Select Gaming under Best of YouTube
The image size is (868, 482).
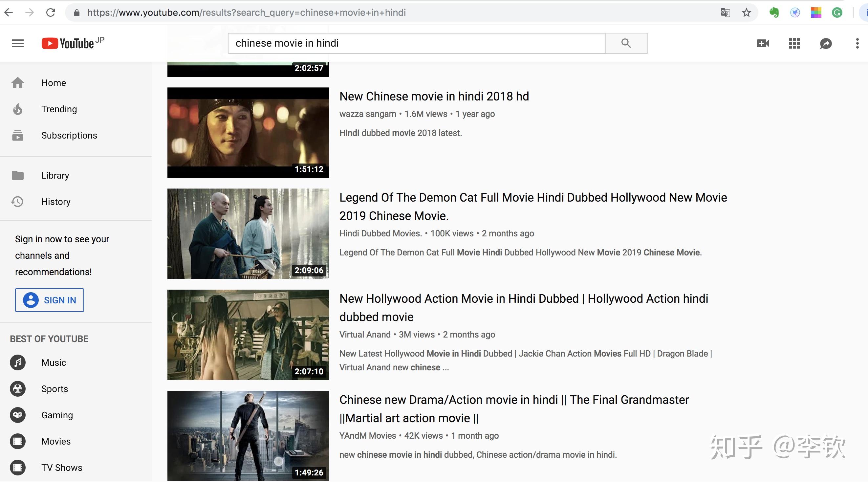[x=76, y=415]
